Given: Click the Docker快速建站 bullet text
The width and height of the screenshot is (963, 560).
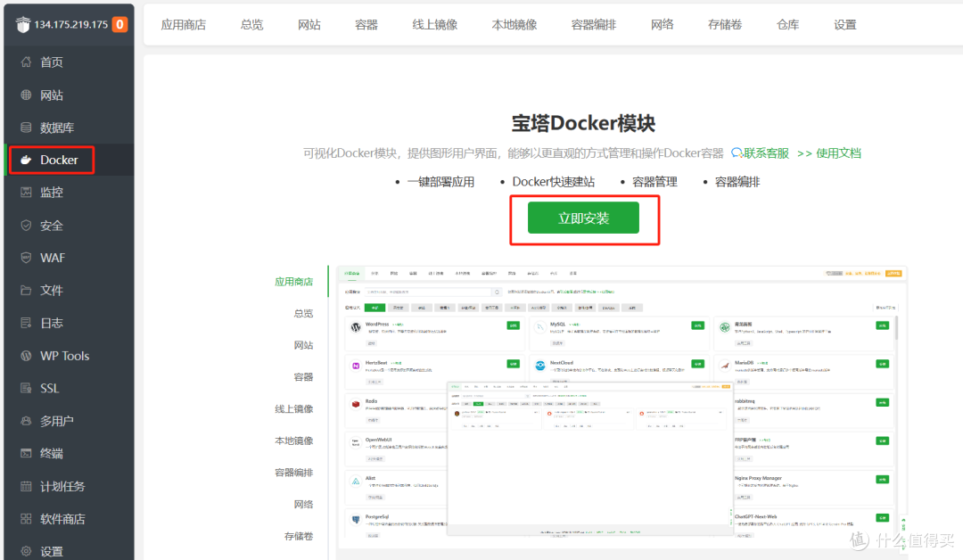Looking at the screenshot, I should pos(554,182).
